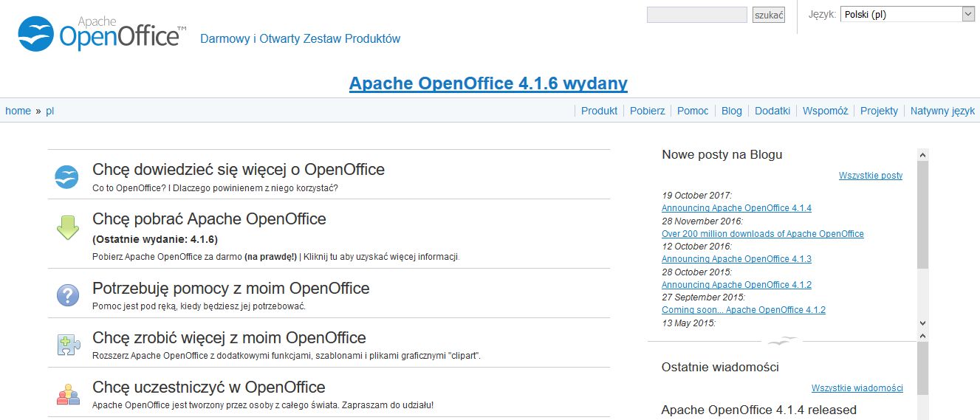Open Apache OpenOffice 4.1.6 wydany headline
This screenshot has width=980, height=420.
[x=488, y=83]
